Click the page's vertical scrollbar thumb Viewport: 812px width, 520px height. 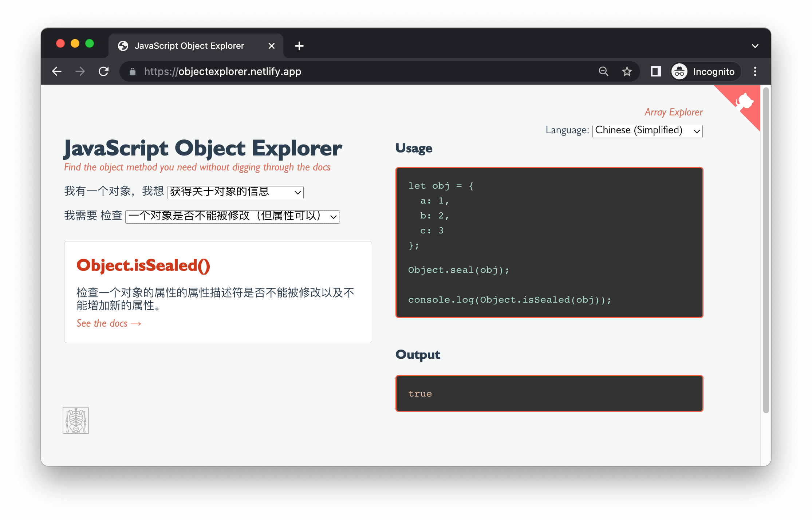tap(766, 250)
